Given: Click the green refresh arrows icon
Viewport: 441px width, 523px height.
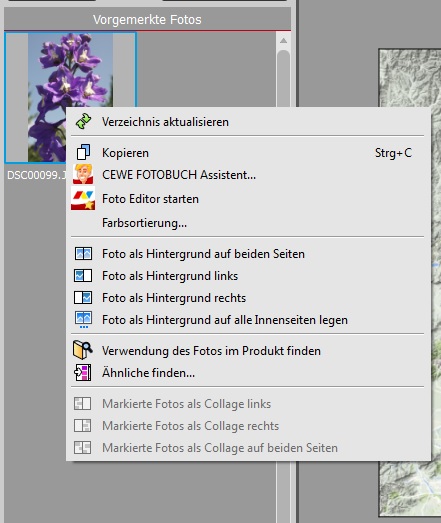Looking at the screenshot, I should point(83,121).
